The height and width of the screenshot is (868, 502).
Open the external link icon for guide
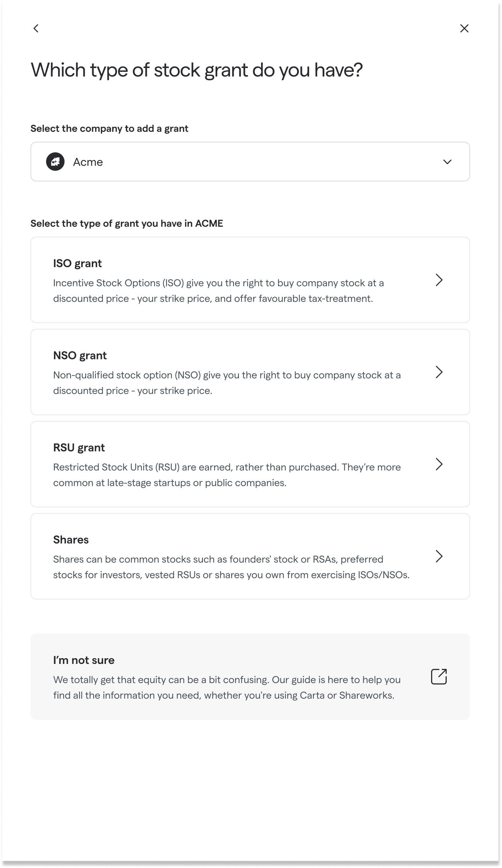439,677
